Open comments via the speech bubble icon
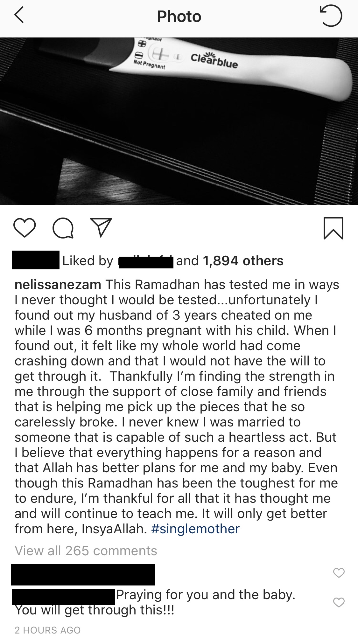 pos(63,228)
